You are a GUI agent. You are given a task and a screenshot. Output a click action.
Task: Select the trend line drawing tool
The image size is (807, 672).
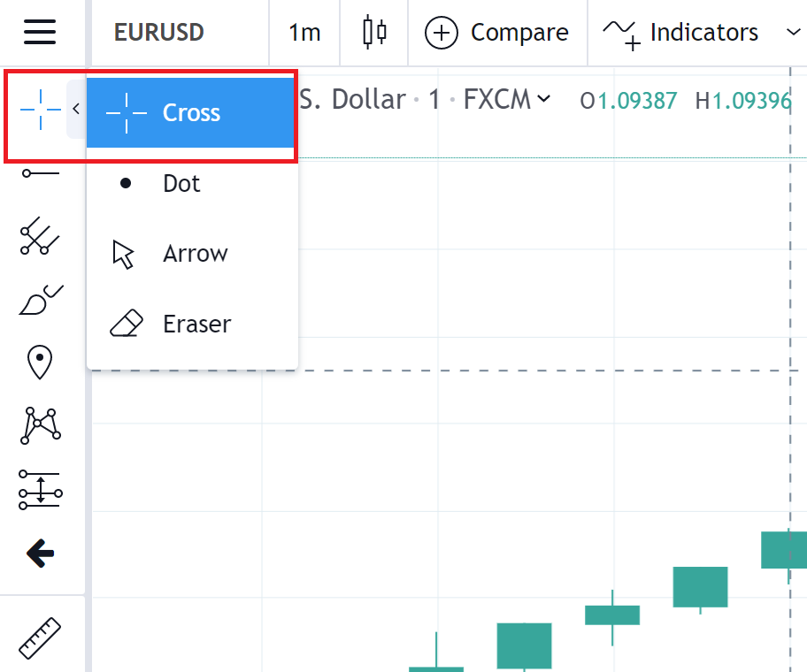[x=40, y=173]
